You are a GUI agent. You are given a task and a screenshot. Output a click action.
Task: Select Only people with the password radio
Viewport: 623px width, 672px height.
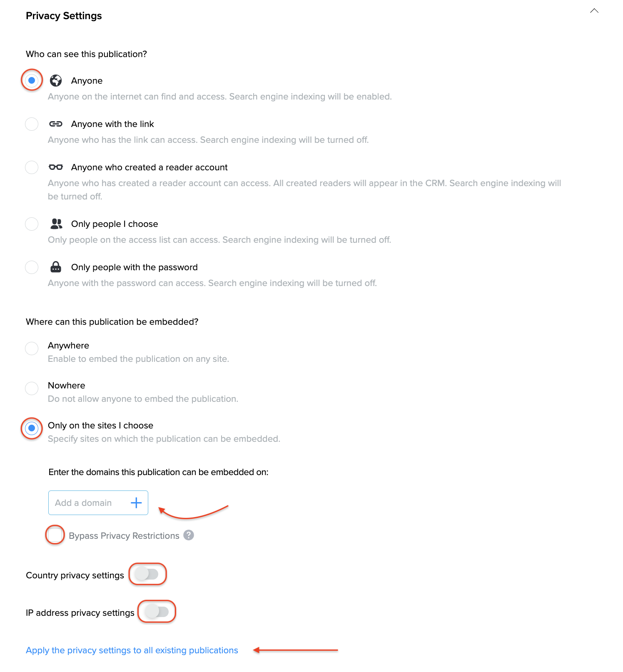(32, 267)
